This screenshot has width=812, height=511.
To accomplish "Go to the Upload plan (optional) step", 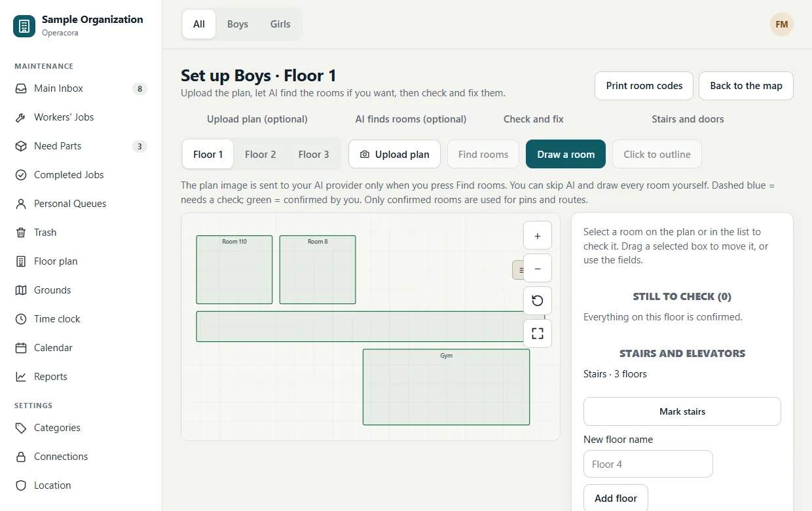I will pyautogui.click(x=257, y=119).
